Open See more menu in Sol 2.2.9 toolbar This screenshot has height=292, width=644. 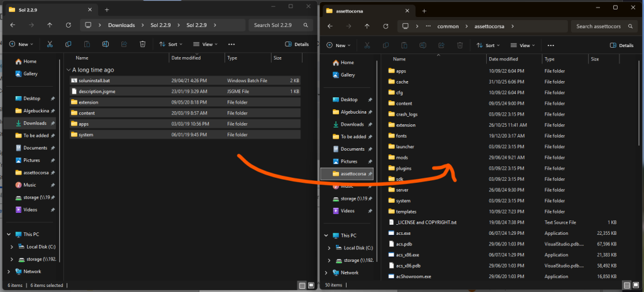pyautogui.click(x=231, y=45)
